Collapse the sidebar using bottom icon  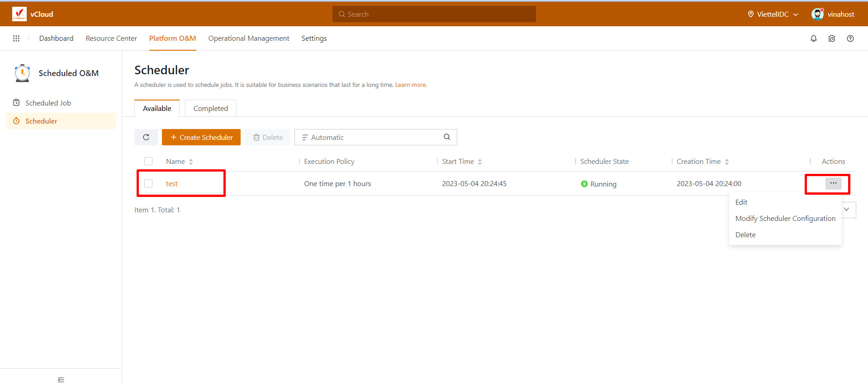(x=61, y=379)
